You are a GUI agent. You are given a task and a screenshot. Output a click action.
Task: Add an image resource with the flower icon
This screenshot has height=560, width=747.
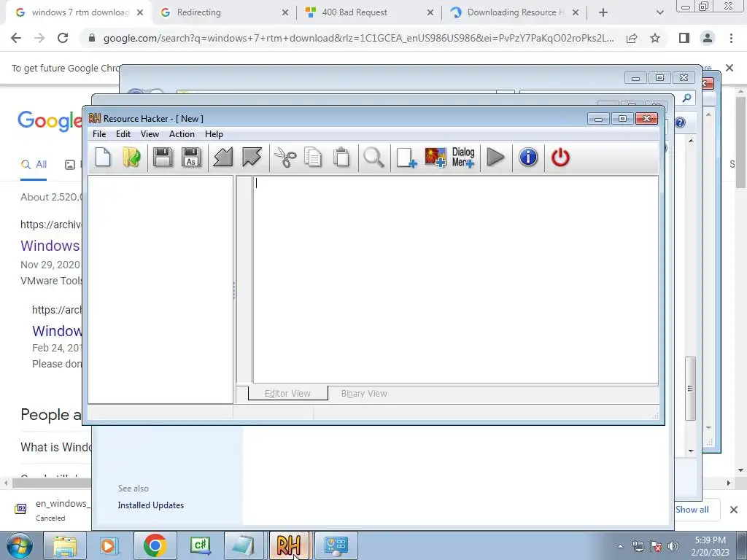click(436, 157)
